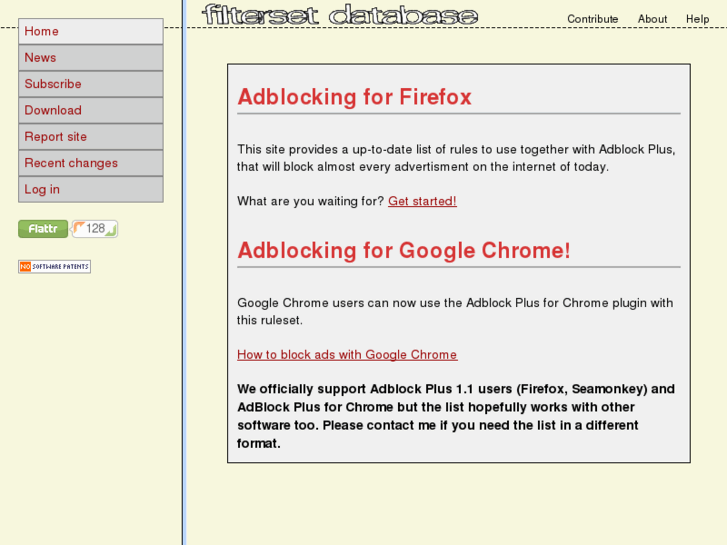
Task: Click the filterset database logo
Action: 340,15
